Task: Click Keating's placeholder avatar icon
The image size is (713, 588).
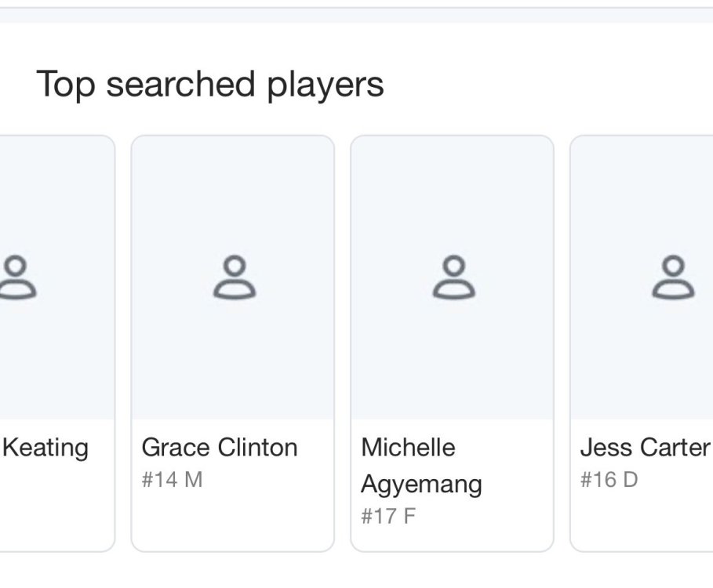Action: coord(17,278)
